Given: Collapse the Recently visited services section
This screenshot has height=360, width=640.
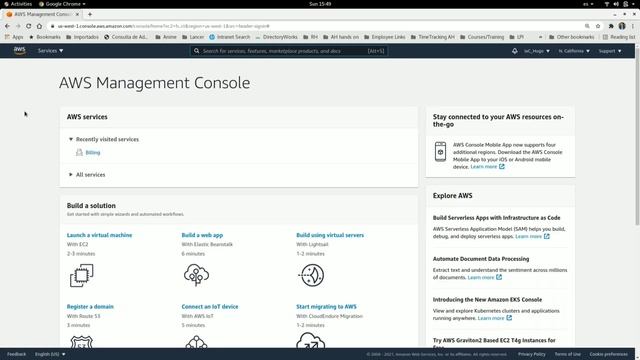Looking at the screenshot, I should [104, 139].
